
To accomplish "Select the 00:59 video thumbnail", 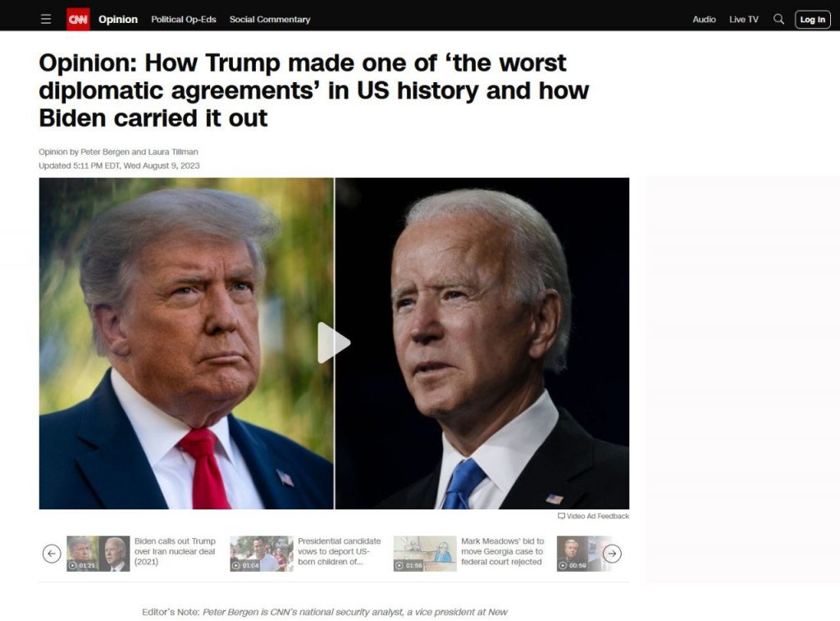I will point(580,554).
